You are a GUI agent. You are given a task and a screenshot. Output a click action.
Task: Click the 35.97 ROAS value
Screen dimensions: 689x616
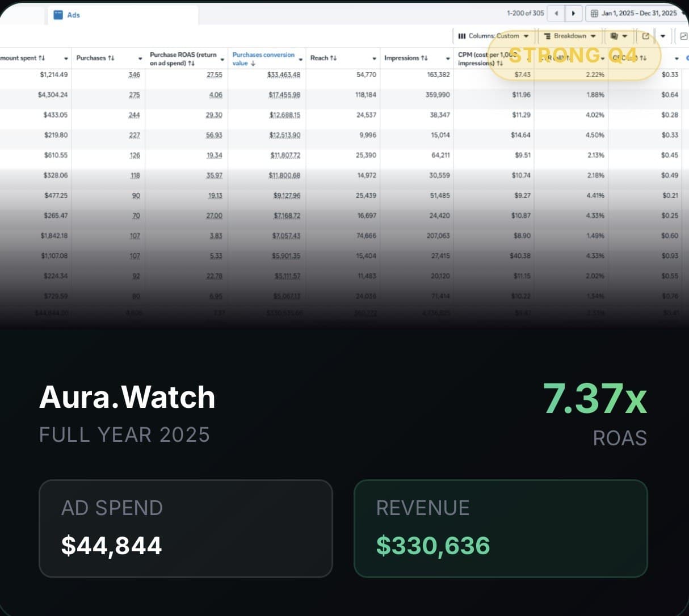215,175
